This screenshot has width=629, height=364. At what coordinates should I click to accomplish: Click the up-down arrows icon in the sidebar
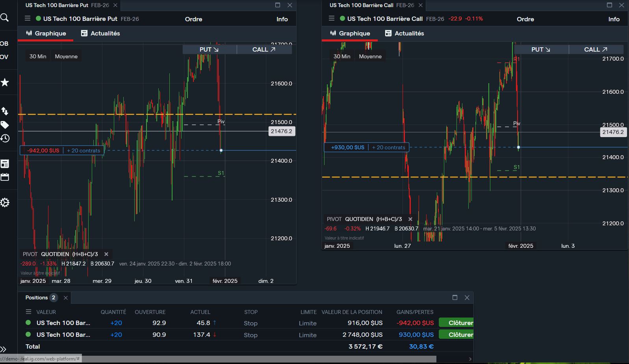[x=5, y=111]
